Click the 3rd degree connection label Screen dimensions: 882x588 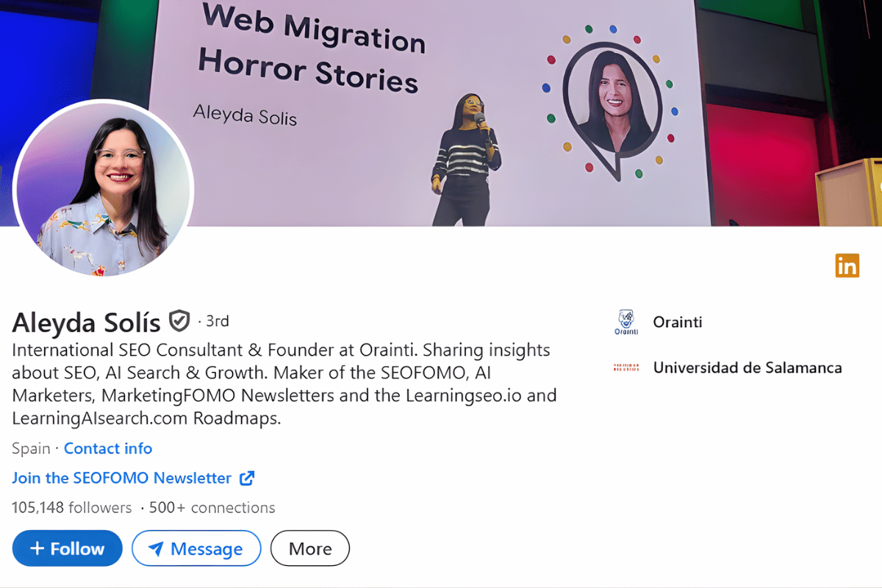217,321
